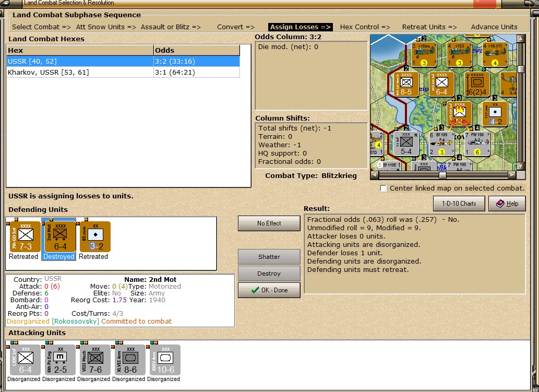This screenshot has width=539, height=392.
Task: Click the burning combat counter on map
Action: point(460,114)
